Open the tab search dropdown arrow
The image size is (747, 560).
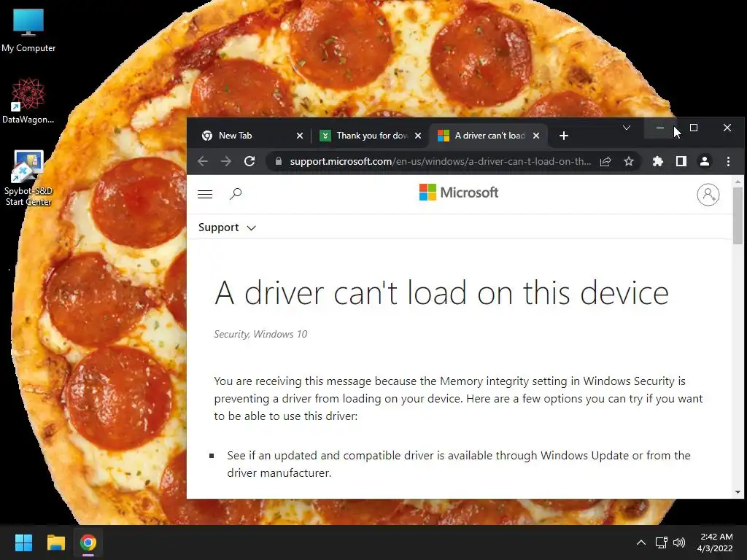(627, 128)
